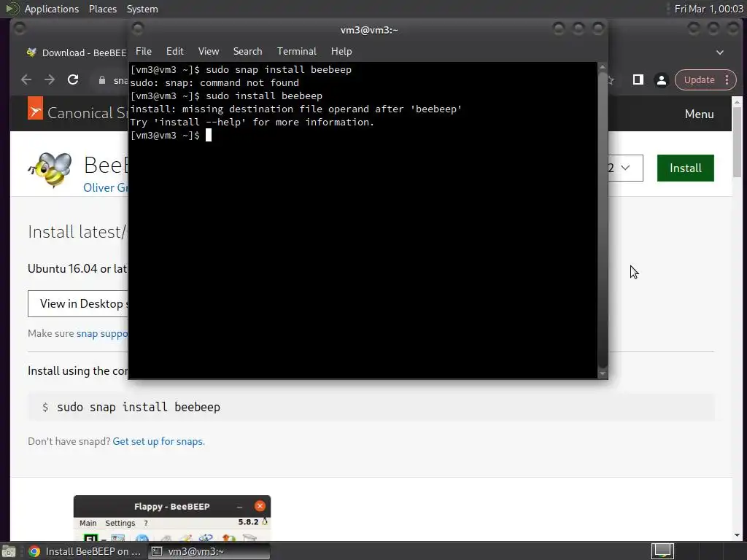Screen dimensions: 747x560
Task: Open the tab search chevron in browser
Action: pos(720,52)
